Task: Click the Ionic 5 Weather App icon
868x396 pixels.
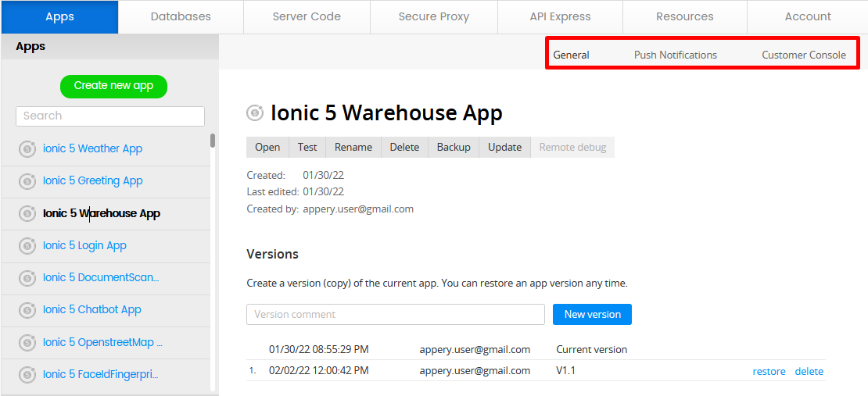Action: click(x=27, y=149)
